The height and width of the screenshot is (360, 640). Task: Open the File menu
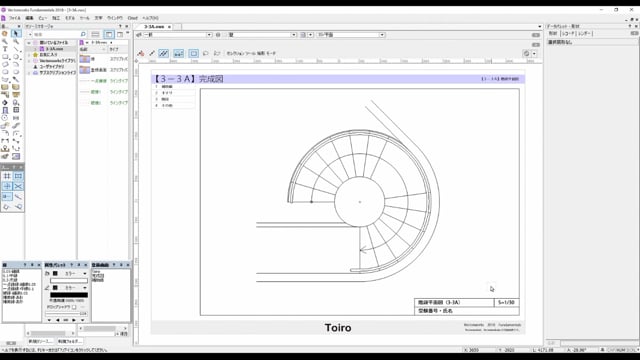[14, 18]
